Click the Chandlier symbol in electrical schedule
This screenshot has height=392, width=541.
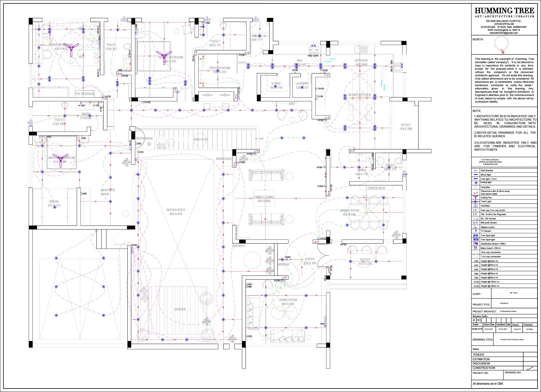click(475, 187)
